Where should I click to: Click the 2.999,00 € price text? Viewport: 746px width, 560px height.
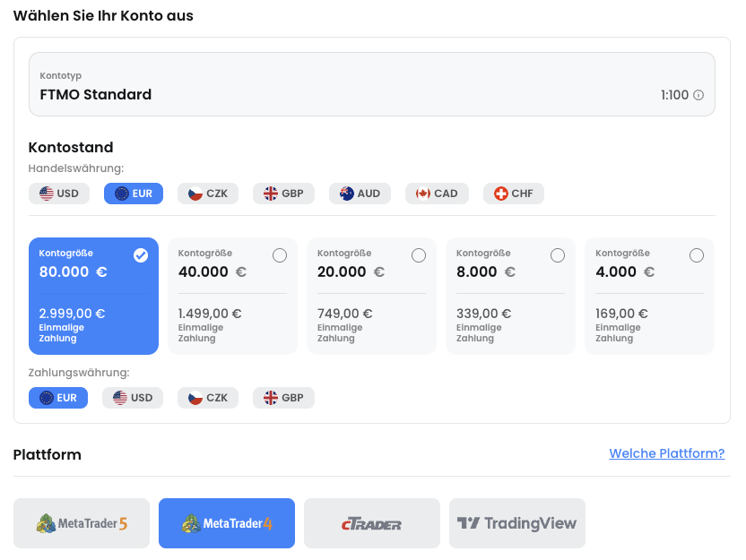click(72, 314)
